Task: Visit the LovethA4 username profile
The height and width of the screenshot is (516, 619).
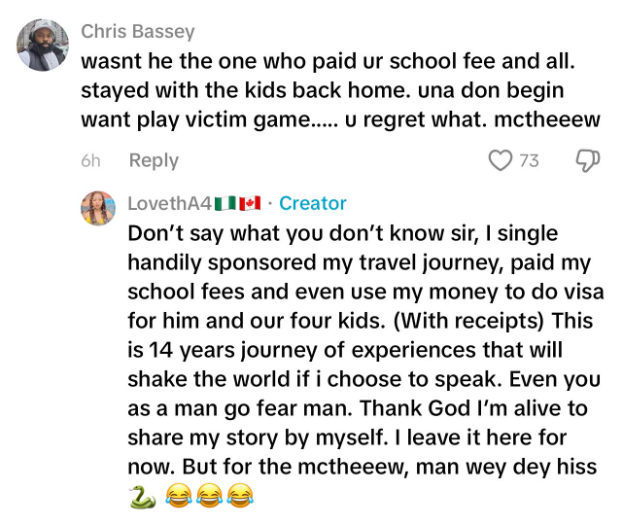Action: (x=169, y=203)
